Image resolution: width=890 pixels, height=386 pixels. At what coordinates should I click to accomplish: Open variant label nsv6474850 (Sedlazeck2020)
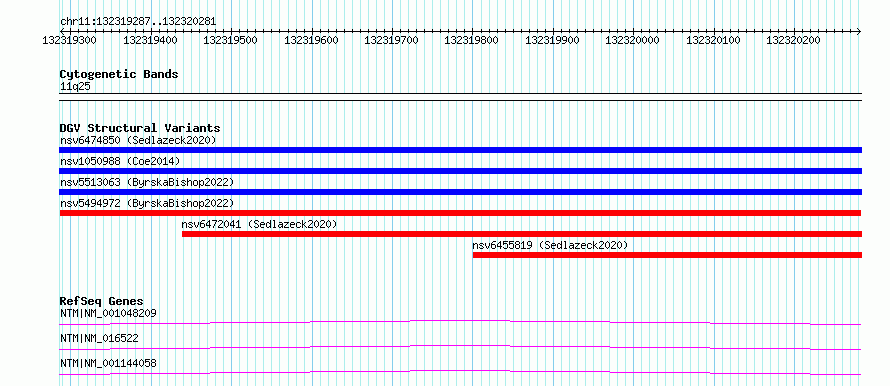pos(138,140)
